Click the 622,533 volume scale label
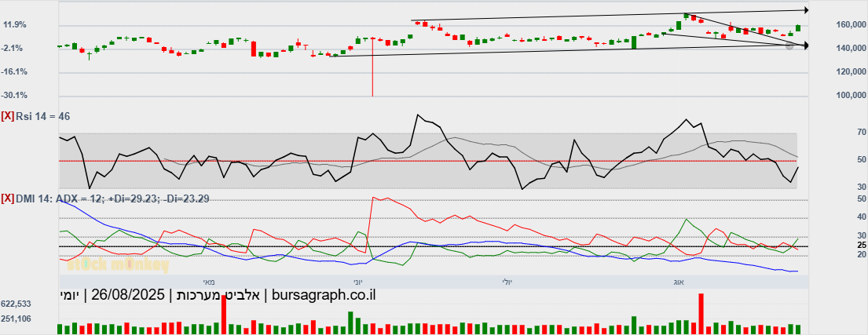This screenshot has height=335, width=868. point(16,304)
